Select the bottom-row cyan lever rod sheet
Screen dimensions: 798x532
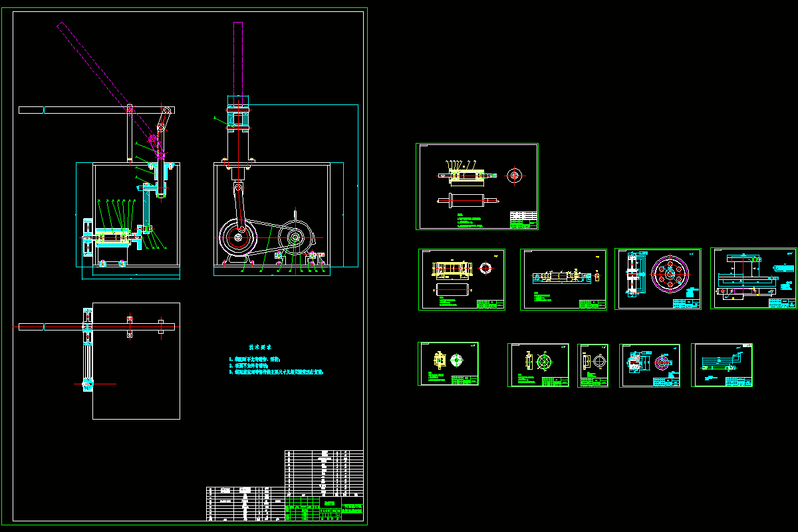click(722, 364)
